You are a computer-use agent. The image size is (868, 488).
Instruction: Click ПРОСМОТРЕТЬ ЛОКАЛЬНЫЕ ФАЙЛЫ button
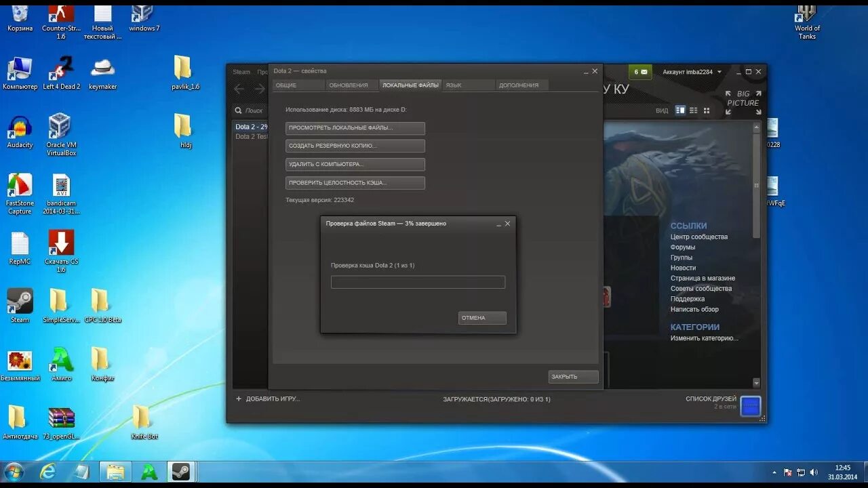pyautogui.click(x=355, y=128)
